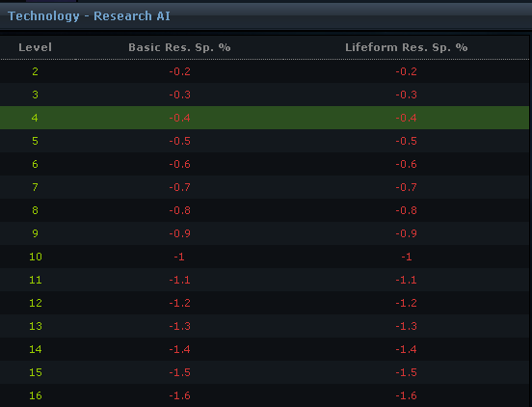
Task: Click the 'Lifeform Res. Sp. %' column header
Action: click(406, 47)
